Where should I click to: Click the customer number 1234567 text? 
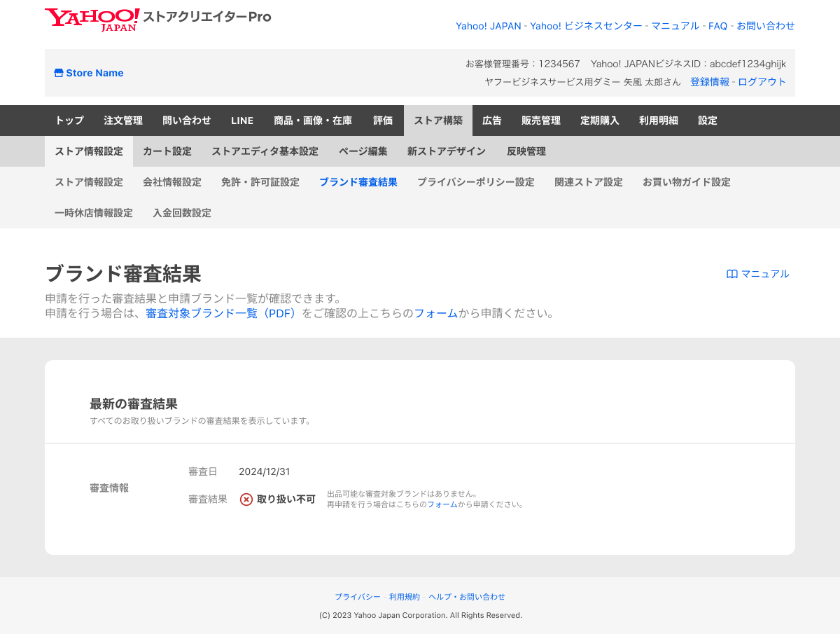pyautogui.click(x=559, y=64)
